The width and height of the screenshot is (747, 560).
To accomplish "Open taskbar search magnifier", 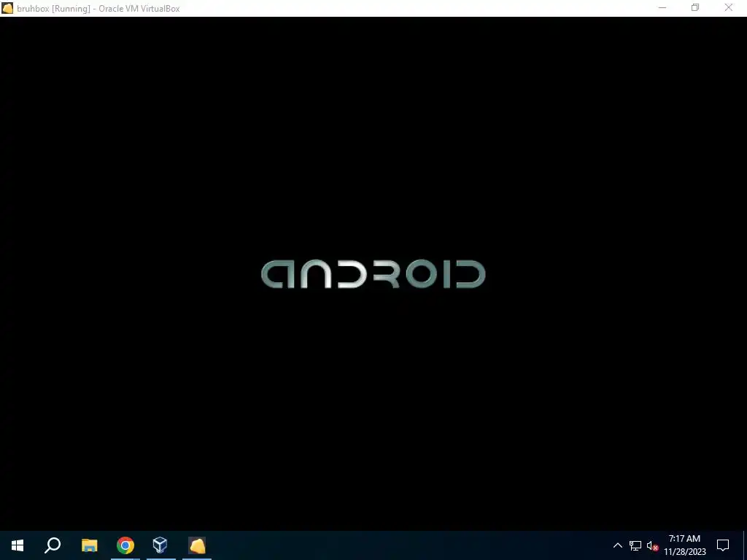I will tap(53, 545).
